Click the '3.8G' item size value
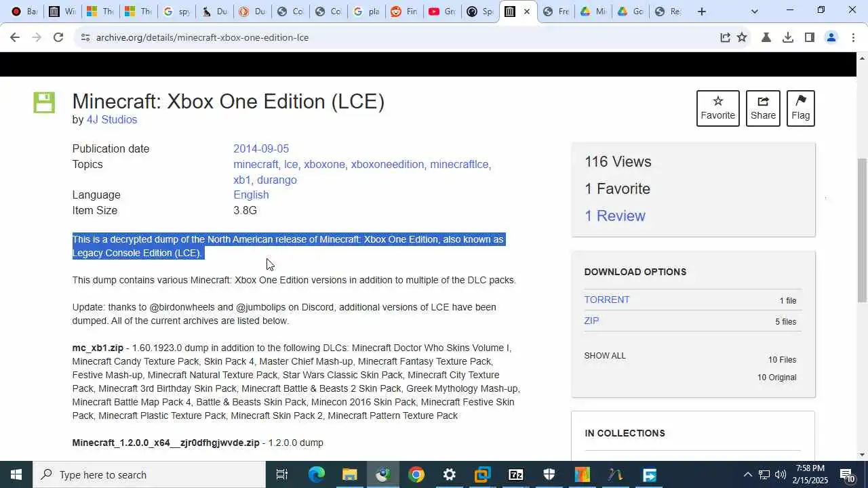Image resolution: width=868 pixels, height=488 pixels. 245,210
